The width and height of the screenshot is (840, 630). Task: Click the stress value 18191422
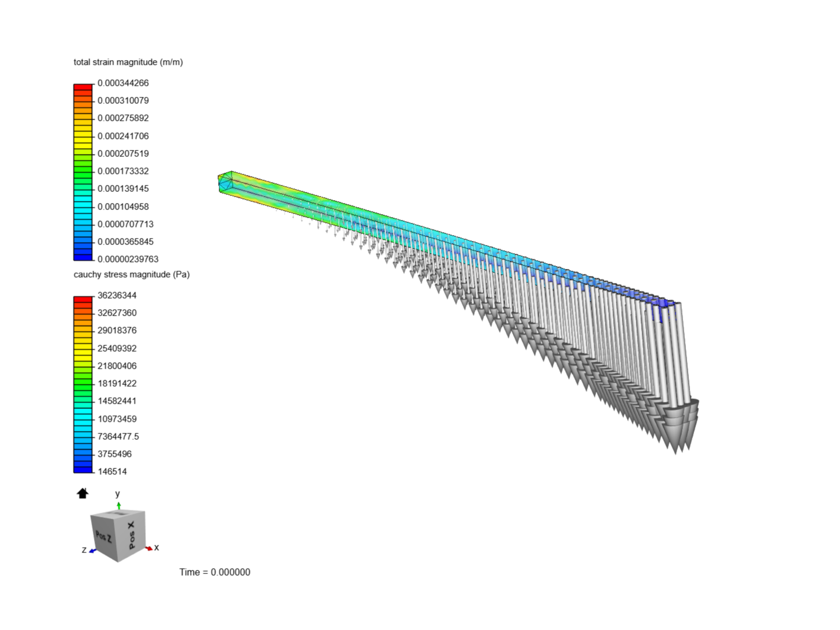coord(117,383)
